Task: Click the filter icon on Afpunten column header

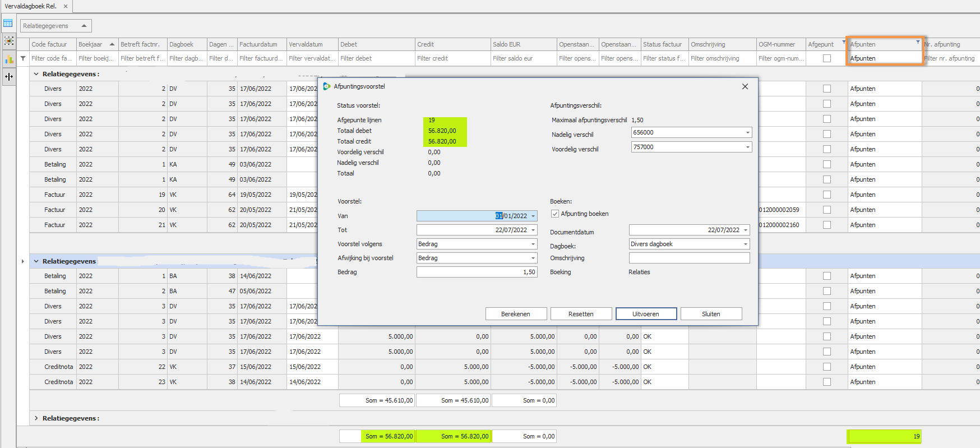Action: pyautogui.click(x=918, y=42)
